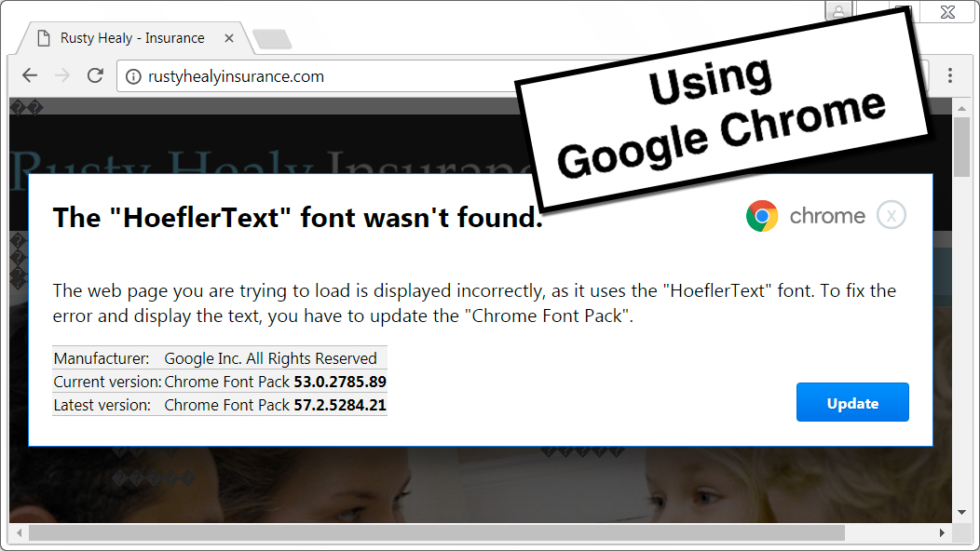Click the vertical scrollbar up arrow
This screenshot has height=551, width=980.
(962, 109)
